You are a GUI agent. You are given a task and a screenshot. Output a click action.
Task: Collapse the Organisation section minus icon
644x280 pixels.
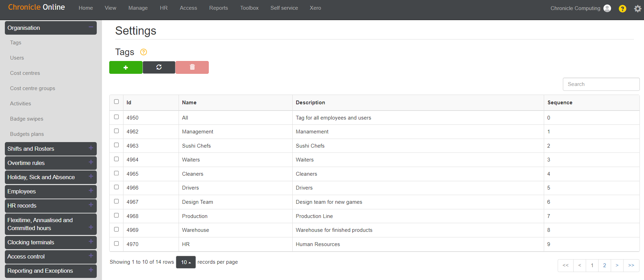[91, 27]
